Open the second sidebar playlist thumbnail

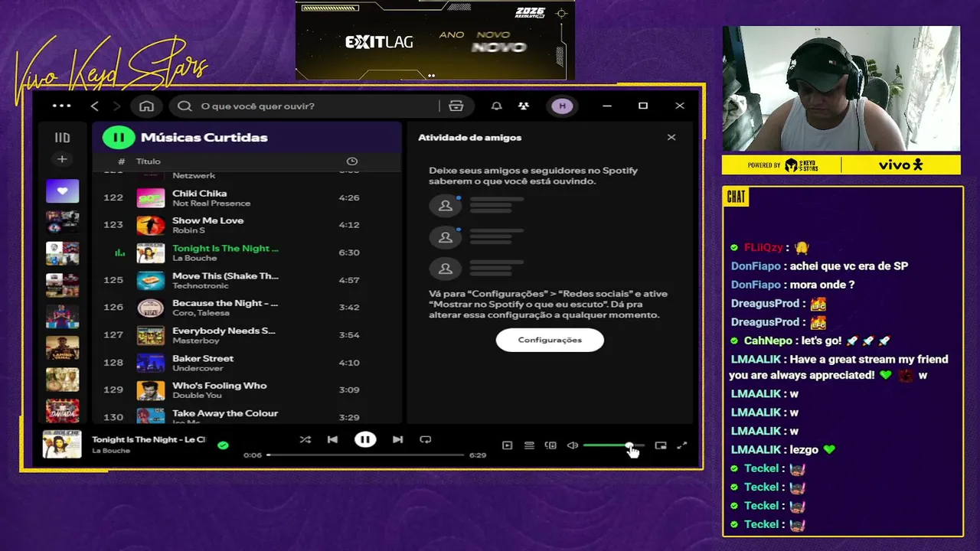pos(62,222)
